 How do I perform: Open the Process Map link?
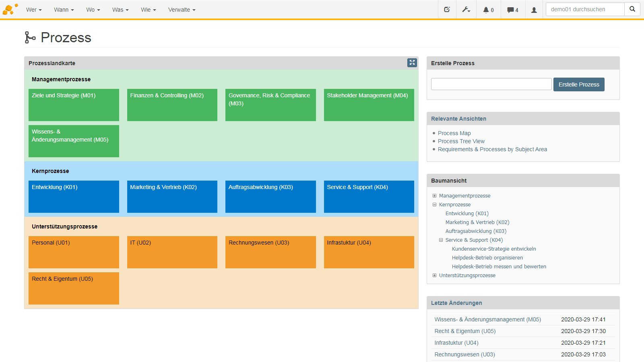pos(454,133)
